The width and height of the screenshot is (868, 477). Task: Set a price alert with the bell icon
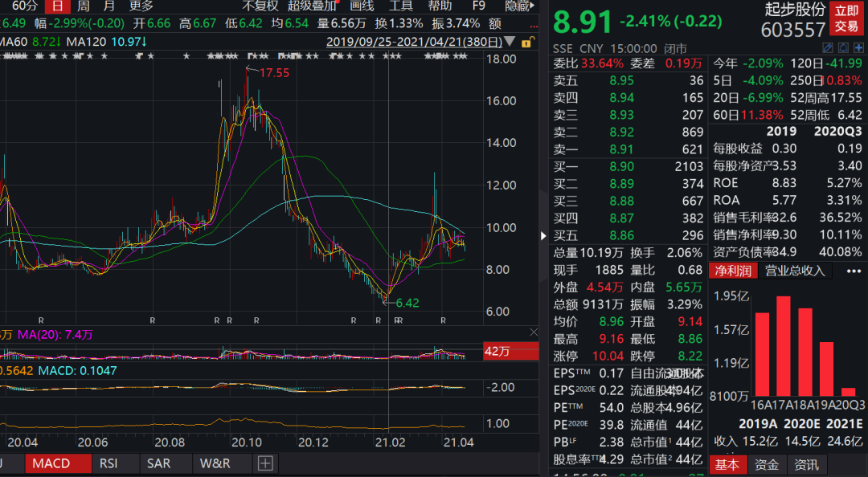click(x=843, y=48)
